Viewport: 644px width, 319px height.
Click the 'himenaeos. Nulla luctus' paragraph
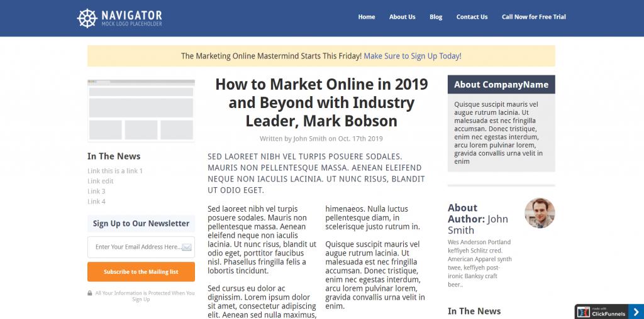[373, 218]
